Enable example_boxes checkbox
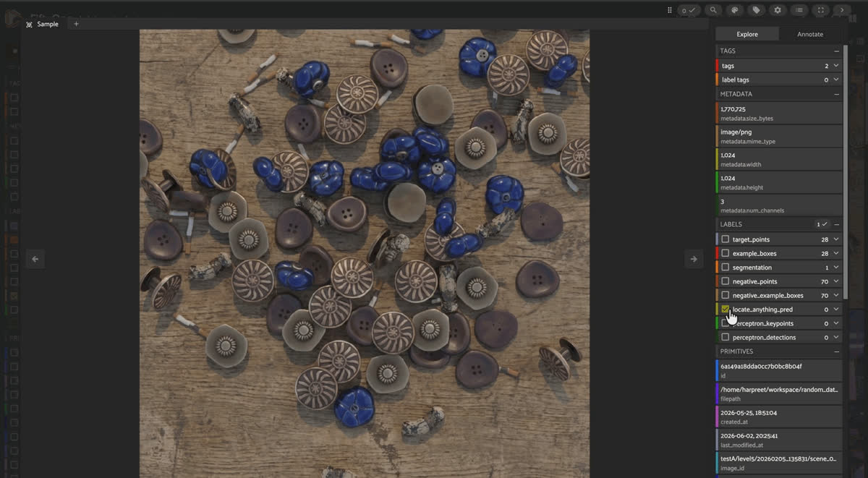This screenshot has height=478, width=868. pos(726,254)
